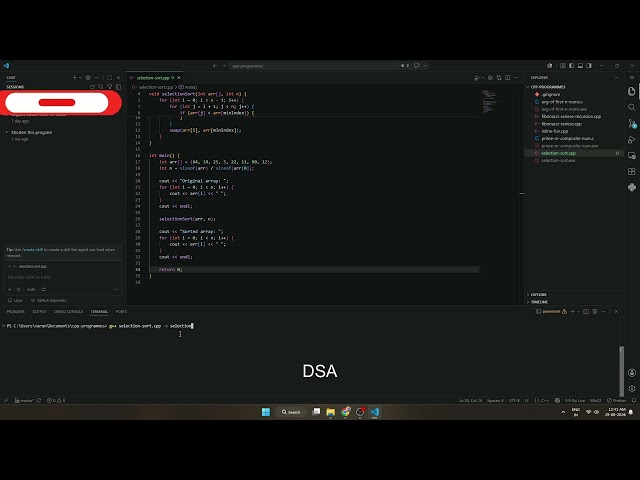Select the selection-sort.cpp editor tab
The height and width of the screenshot is (480, 640).
tap(155, 78)
